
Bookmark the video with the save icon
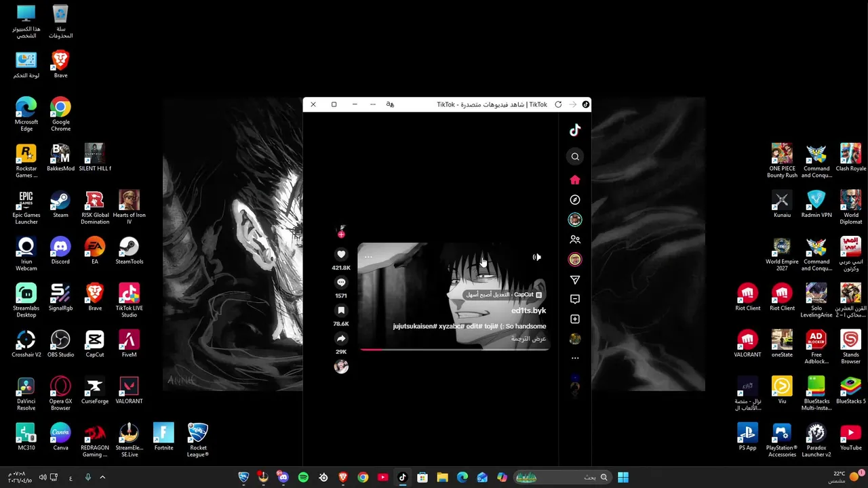pyautogui.click(x=341, y=310)
